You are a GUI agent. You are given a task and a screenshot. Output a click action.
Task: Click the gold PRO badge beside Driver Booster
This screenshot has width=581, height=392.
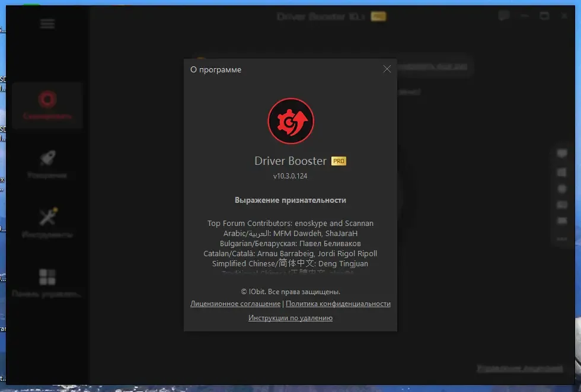[x=339, y=161]
